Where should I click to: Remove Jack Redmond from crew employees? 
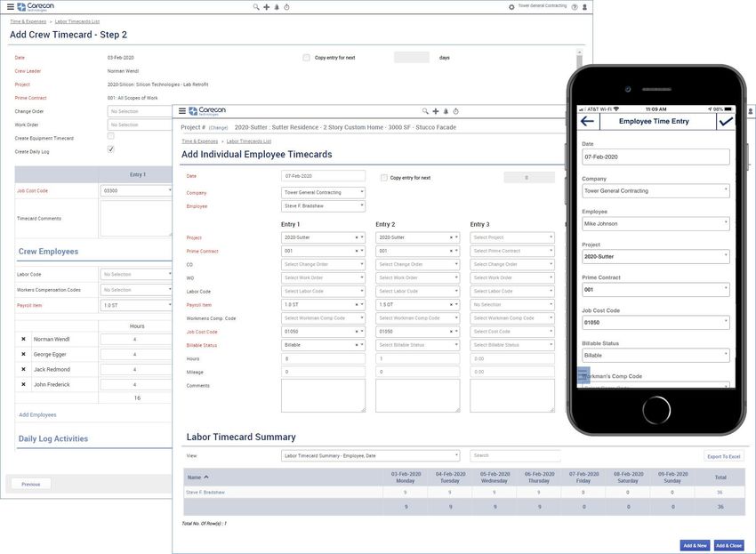[x=23, y=369]
